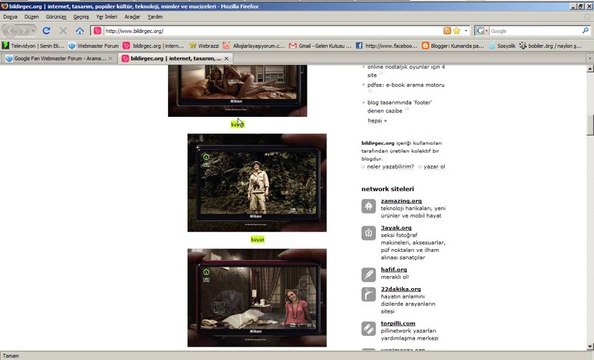
Task: Open the bobiler.org bookmark
Action: [x=550, y=46]
